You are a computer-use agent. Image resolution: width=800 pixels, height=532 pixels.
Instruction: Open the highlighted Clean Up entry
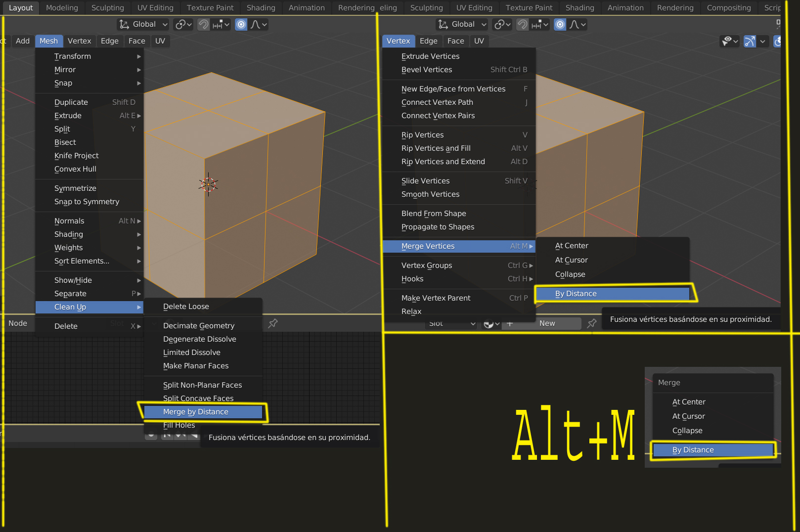tap(89, 307)
